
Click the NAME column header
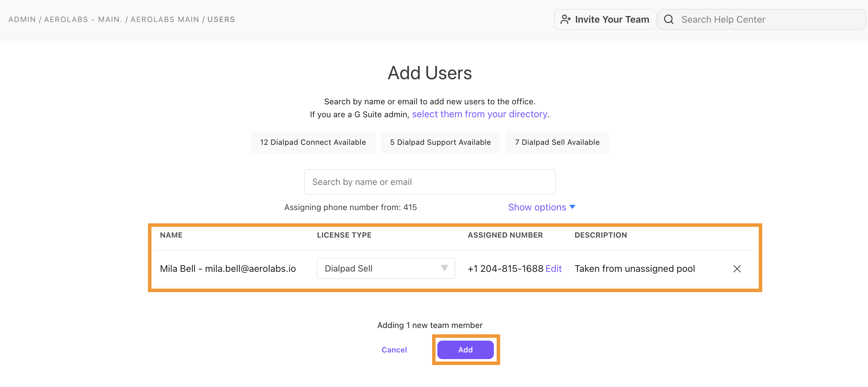point(171,235)
